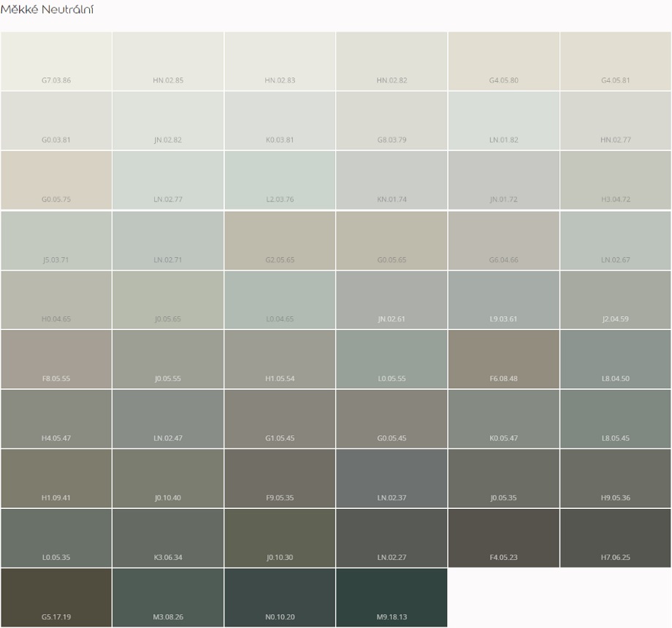
Task: Select swatch labeled G0.05.75
Action: [x=56, y=180]
